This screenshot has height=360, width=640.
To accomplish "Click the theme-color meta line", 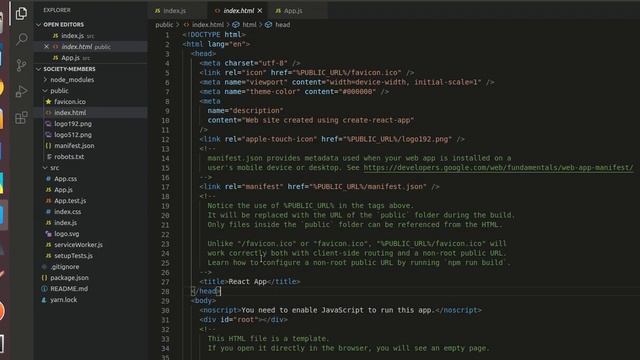I will [x=294, y=92].
